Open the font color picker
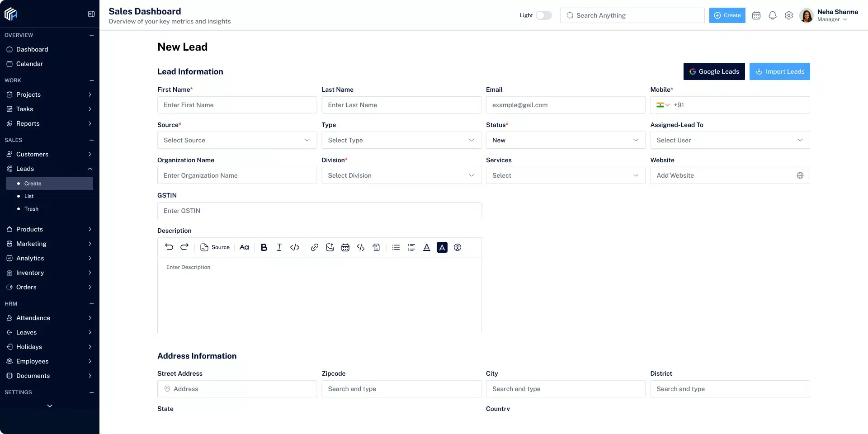Image resolution: width=868 pixels, height=434 pixels. pyautogui.click(x=427, y=247)
